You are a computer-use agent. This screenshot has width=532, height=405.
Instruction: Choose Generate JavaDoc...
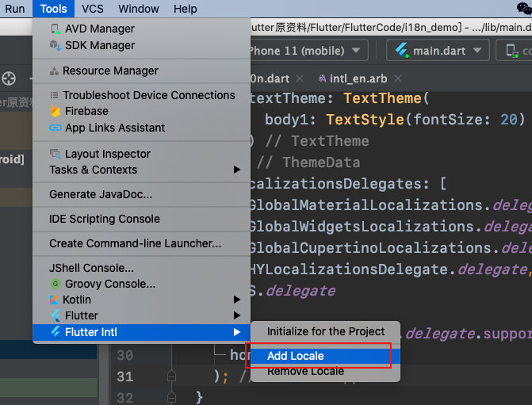pos(141,194)
